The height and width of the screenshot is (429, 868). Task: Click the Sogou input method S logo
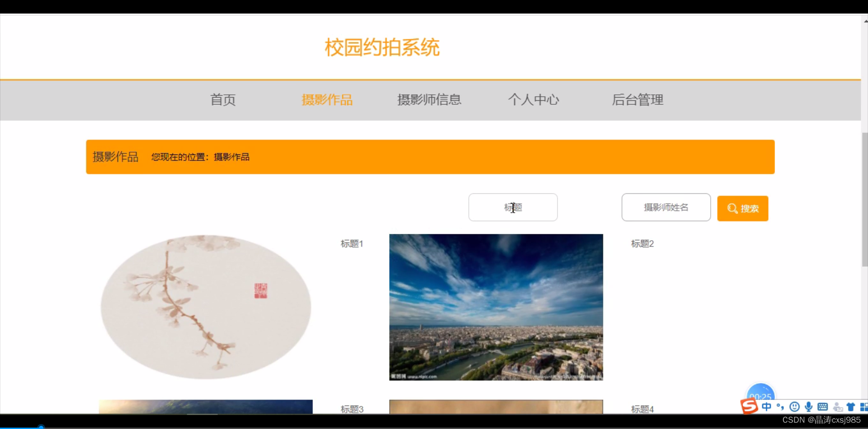tap(749, 406)
